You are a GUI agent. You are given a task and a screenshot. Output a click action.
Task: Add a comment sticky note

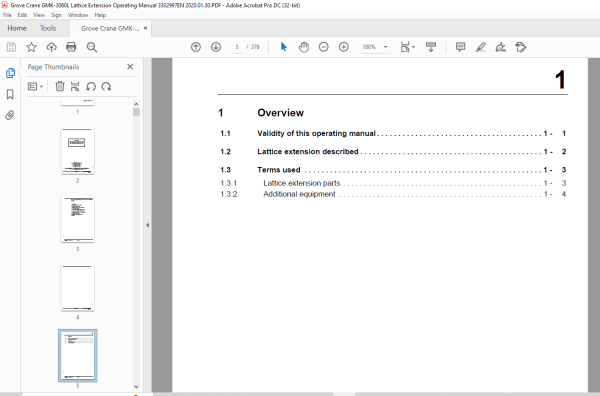click(x=460, y=47)
